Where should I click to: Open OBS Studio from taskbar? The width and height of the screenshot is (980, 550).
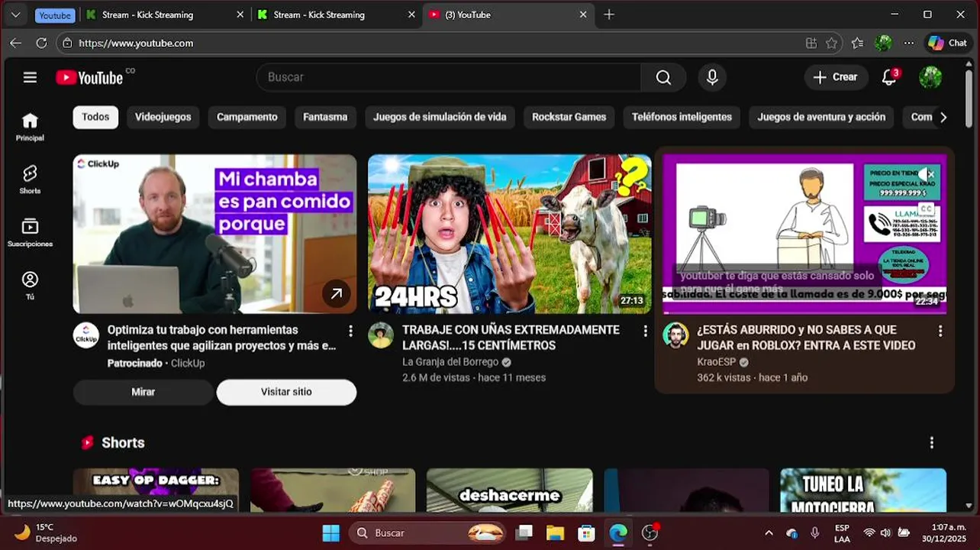click(650, 533)
